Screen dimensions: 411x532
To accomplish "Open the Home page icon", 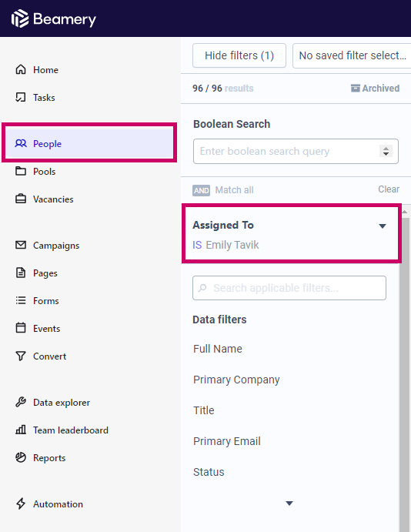I will pyautogui.click(x=21, y=69).
